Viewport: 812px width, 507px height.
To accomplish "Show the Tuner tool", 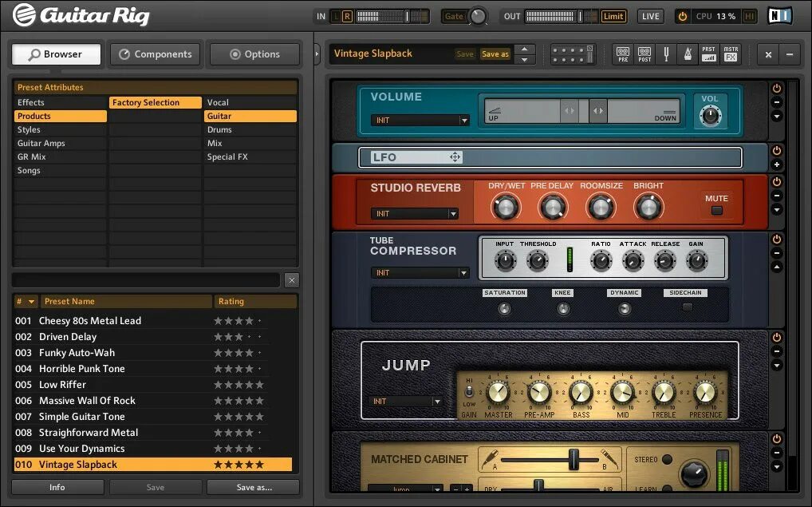I will point(667,54).
